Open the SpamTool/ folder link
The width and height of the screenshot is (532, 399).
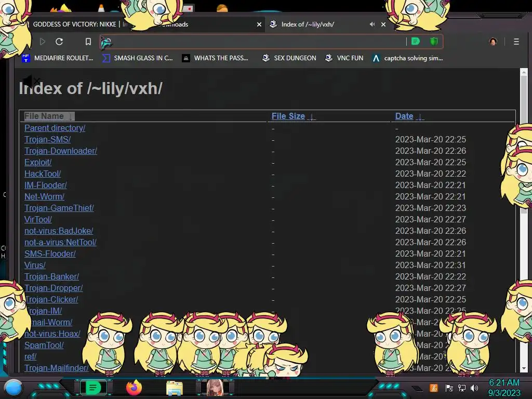pyautogui.click(x=44, y=345)
